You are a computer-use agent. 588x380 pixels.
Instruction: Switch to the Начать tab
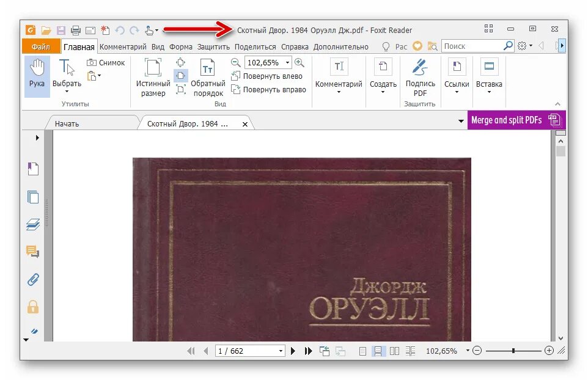click(x=67, y=123)
